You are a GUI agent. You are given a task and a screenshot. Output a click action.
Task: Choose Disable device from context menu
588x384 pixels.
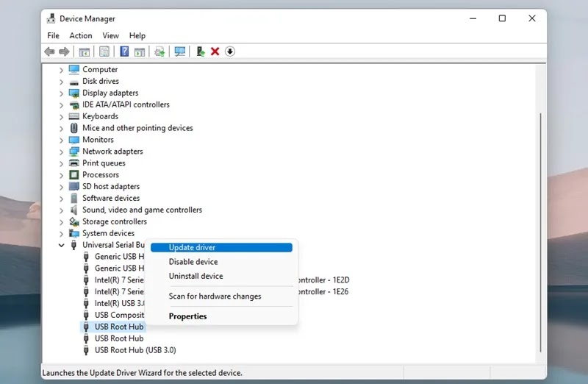coord(221,262)
